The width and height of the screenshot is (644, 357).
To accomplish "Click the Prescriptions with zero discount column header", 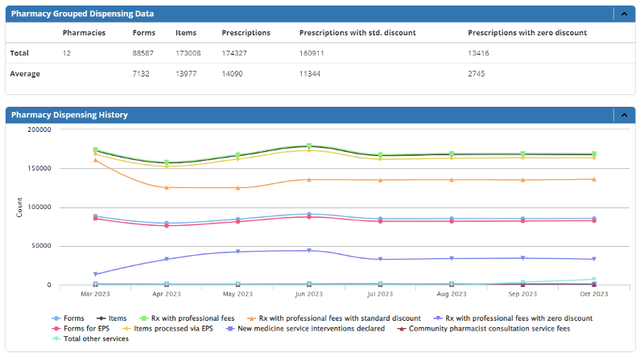I will pyautogui.click(x=526, y=33).
